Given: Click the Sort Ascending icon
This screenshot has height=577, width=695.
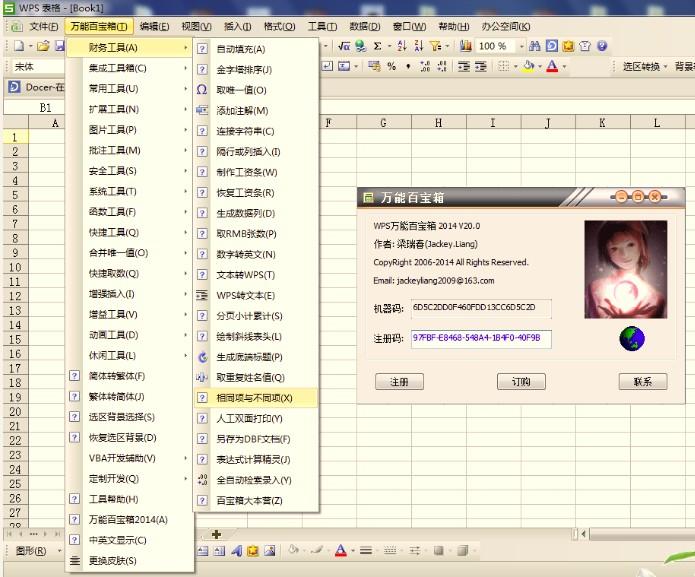Looking at the screenshot, I should click(402, 46).
